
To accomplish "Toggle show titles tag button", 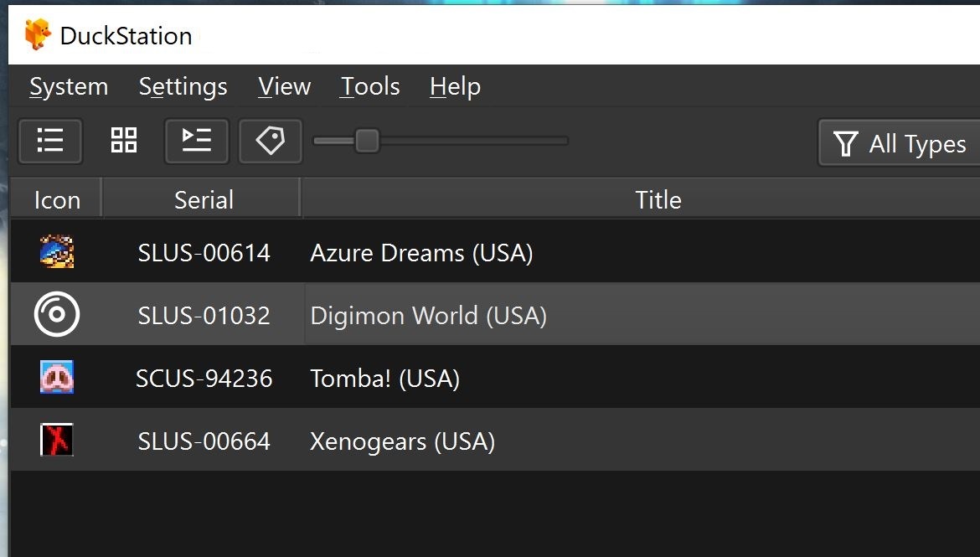I will (x=271, y=141).
